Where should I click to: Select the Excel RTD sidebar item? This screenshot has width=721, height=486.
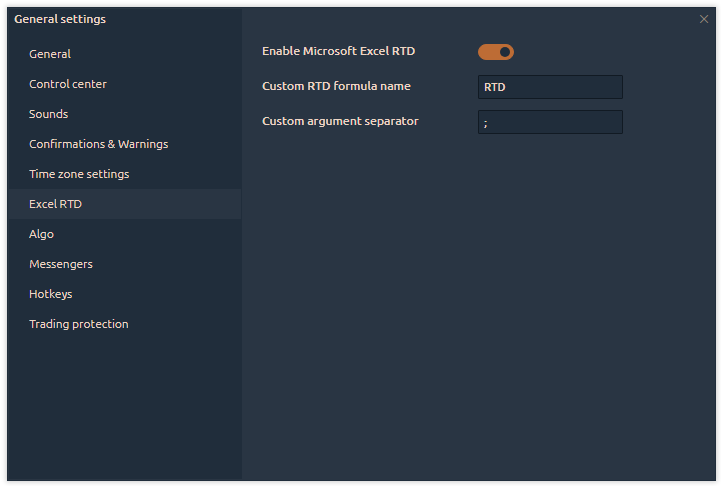[x=55, y=204]
